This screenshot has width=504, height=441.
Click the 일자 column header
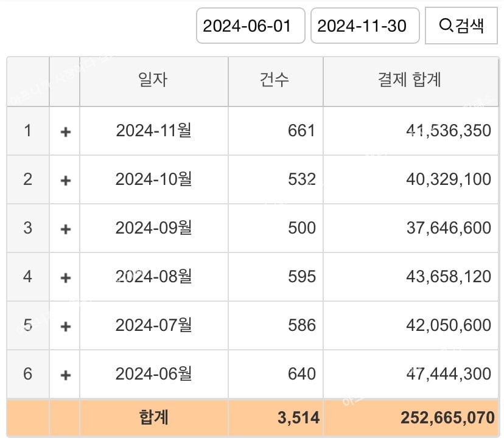coord(153,80)
